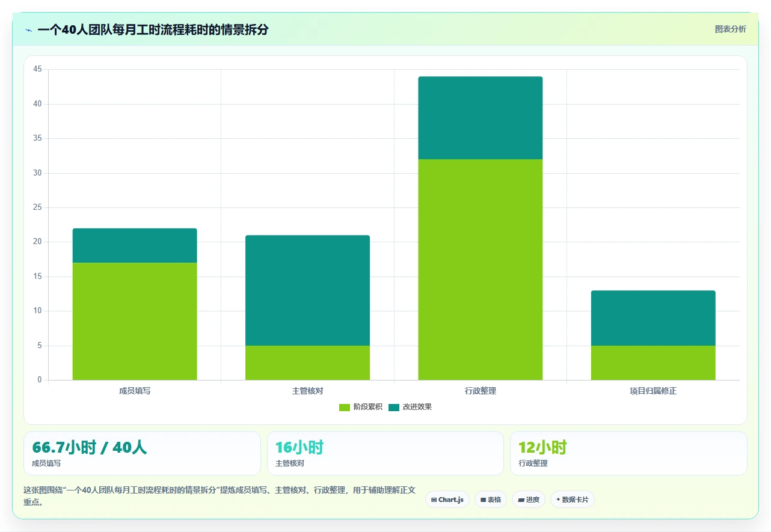
Task: Click the green 主管核对 bar segment
Action: (307, 363)
